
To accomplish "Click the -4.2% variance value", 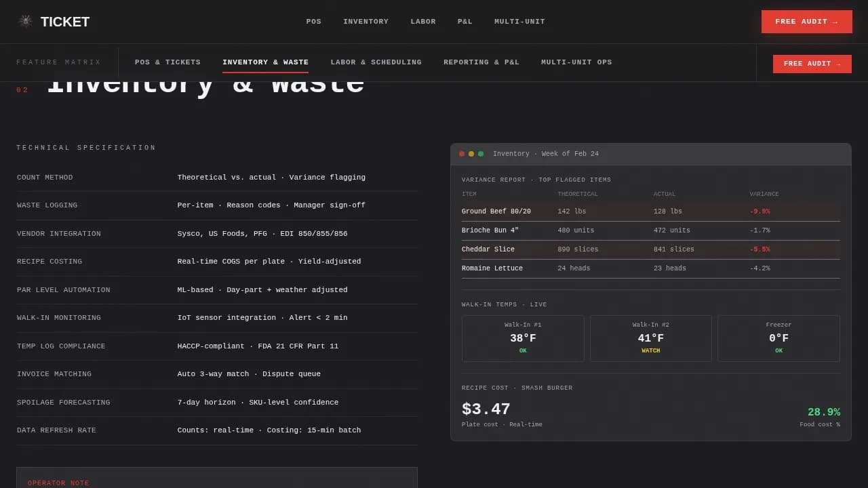I will point(759,268).
